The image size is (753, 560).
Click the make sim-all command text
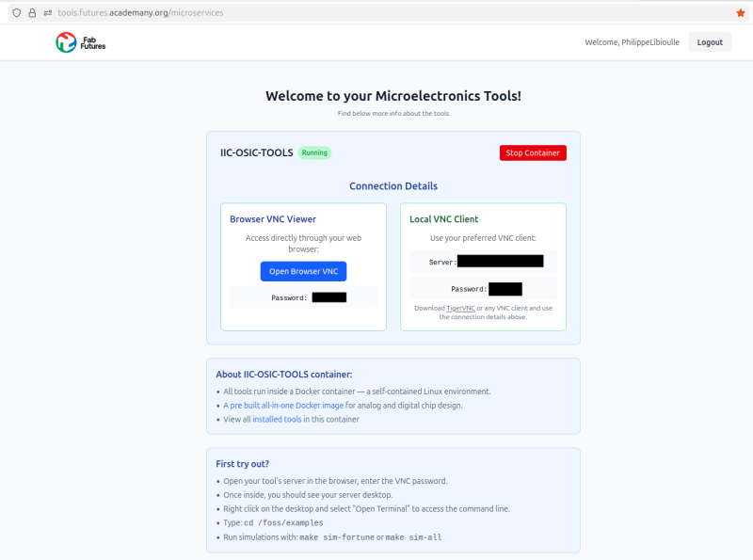point(414,536)
